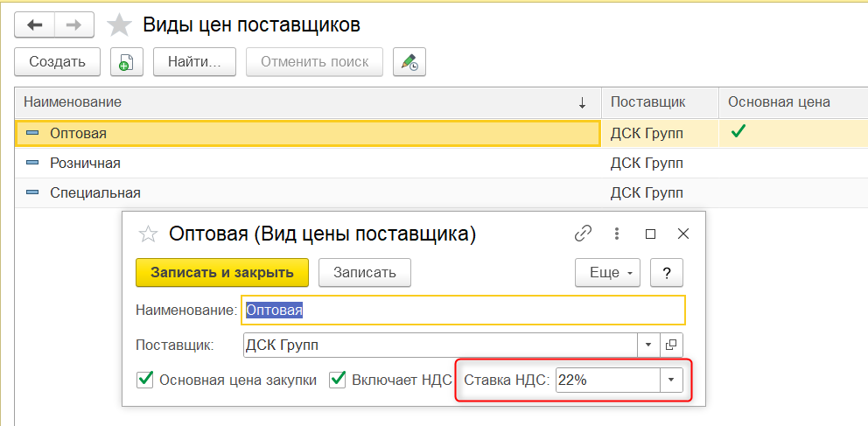Screen dimensions: 868x426
Task: Close the Оптовая dialog window
Action: (683, 234)
